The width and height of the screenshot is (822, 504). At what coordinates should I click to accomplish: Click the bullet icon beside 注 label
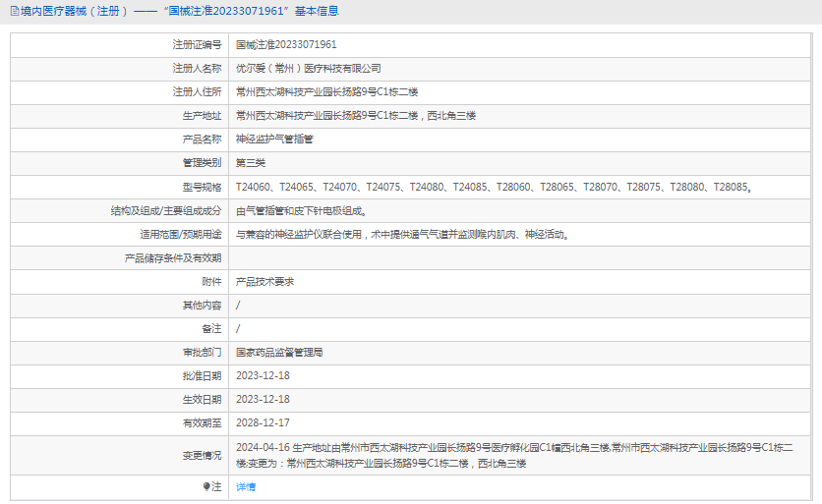pyautogui.click(x=206, y=486)
